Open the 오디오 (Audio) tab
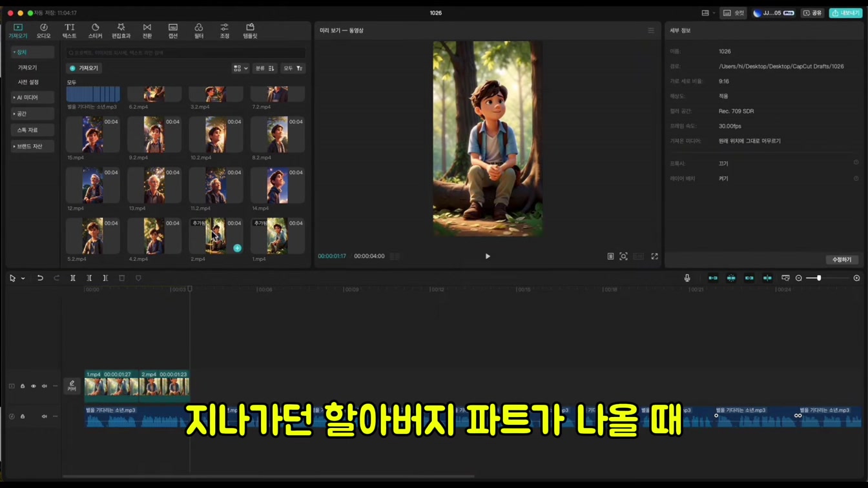The height and width of the screenshot is (488, 868). click(43, 31)
